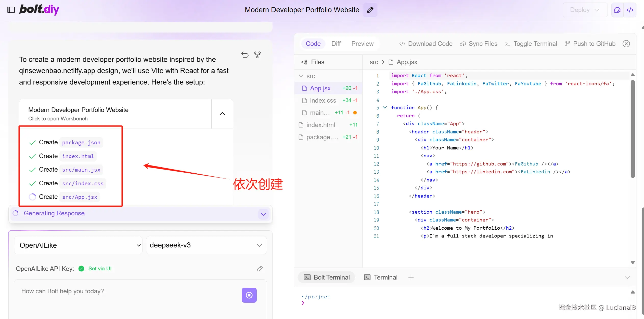Screen dimensions: 644x319
Task: Click the stop generation button
Action: [x=249, y=295]
